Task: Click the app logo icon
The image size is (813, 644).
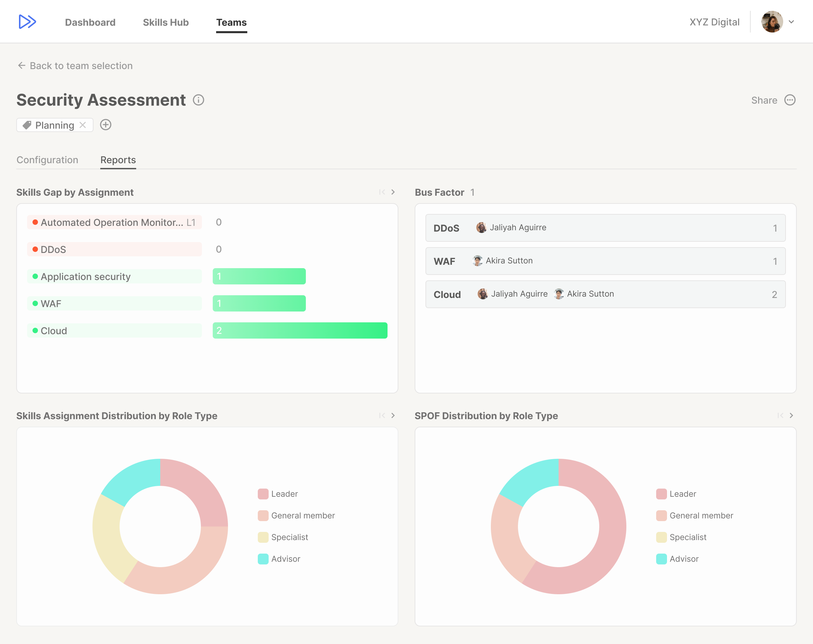Action: point(27,22)
